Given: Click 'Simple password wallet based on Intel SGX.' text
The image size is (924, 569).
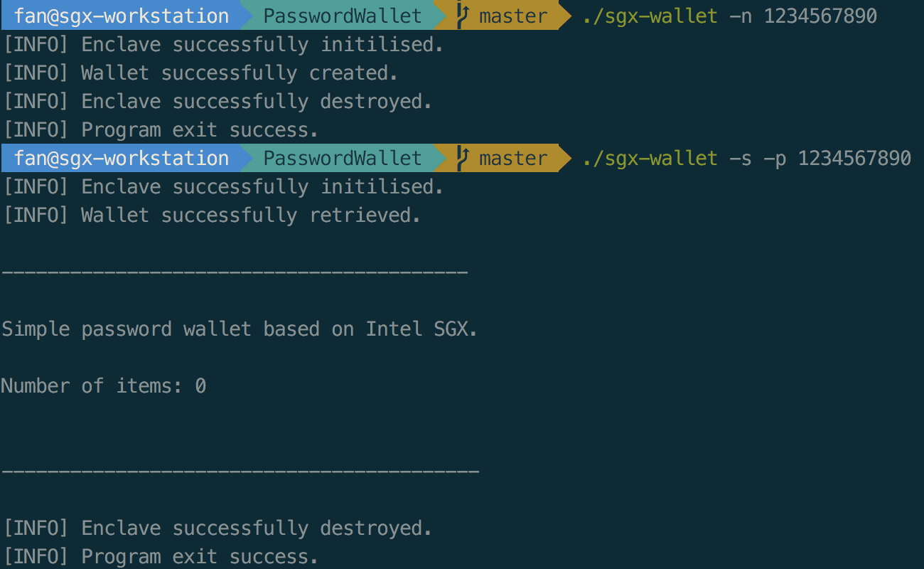Looking at the screenshot, I should click(x=240, y=329).
